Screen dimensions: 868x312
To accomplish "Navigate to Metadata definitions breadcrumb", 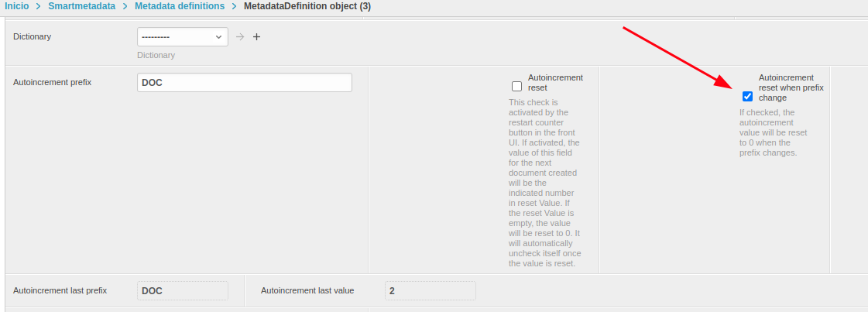I will (179, 6).
